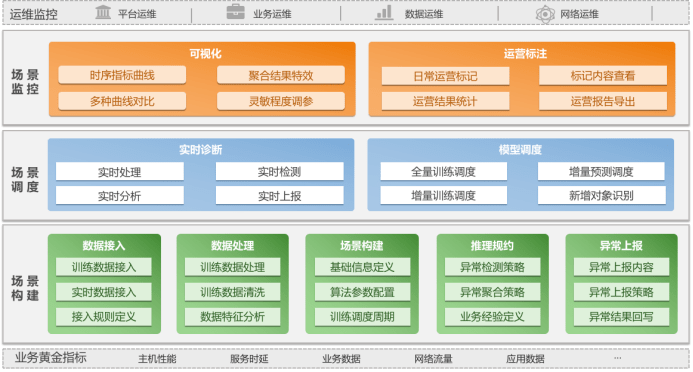Screen dimensions: 693x372
Task: Click the 平台运维 building icon
Action: click(103, 12)
